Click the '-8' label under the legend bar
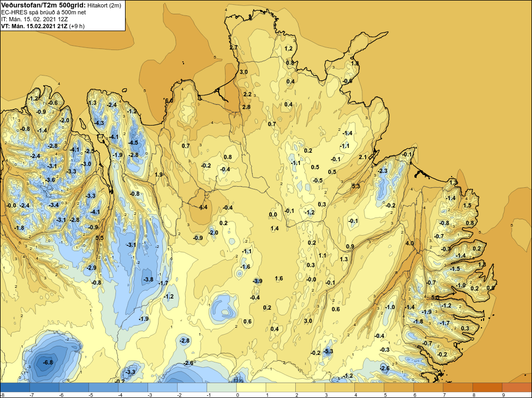This screenshot has height=398, width=532. pos(2,395)
